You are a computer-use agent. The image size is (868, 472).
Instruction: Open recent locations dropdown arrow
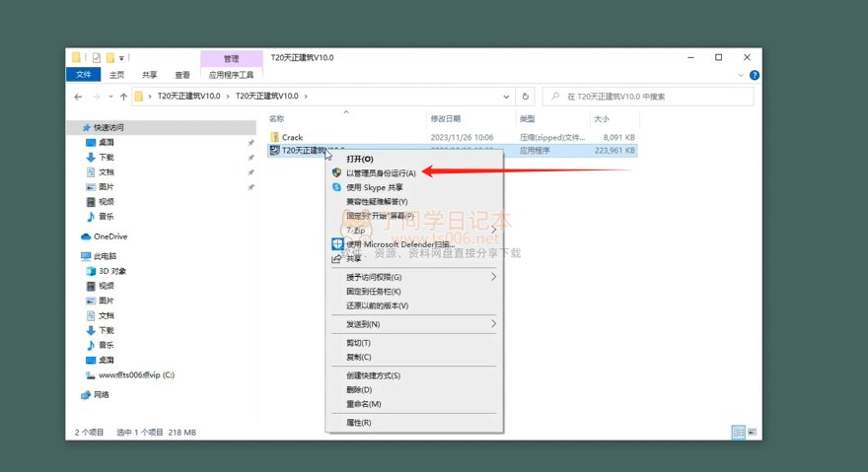point(110,97)
